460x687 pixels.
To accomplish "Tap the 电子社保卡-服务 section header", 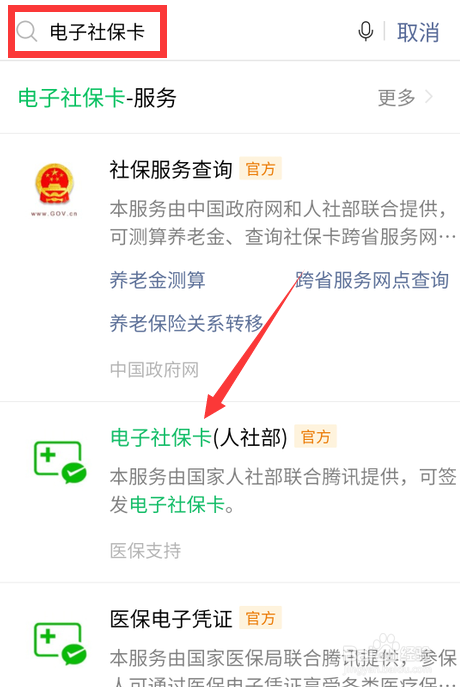I will [97, 97].
